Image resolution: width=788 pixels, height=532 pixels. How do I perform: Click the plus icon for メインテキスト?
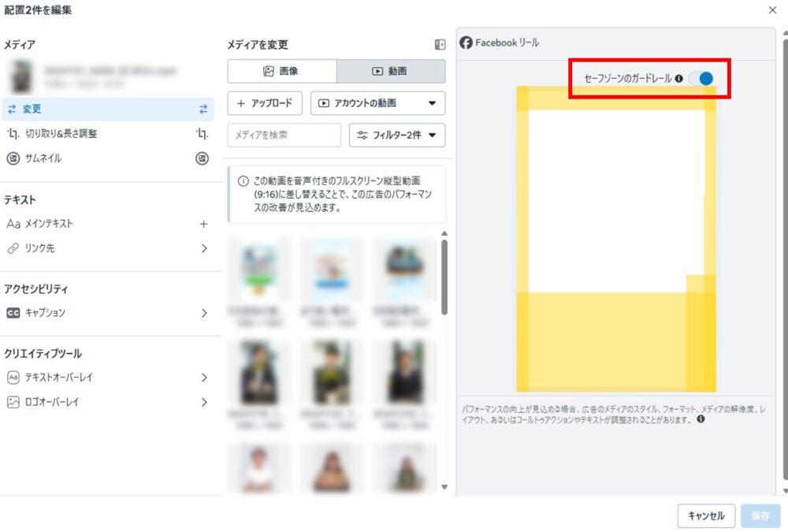point(203,224)
